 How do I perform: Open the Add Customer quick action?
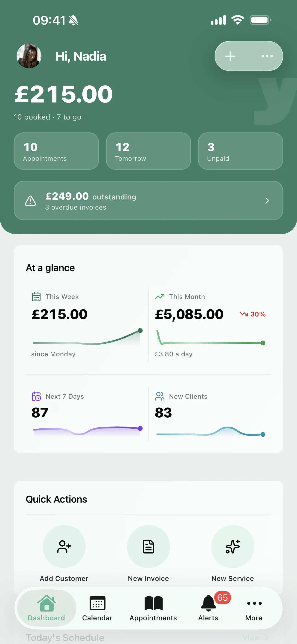pos(64,547)
